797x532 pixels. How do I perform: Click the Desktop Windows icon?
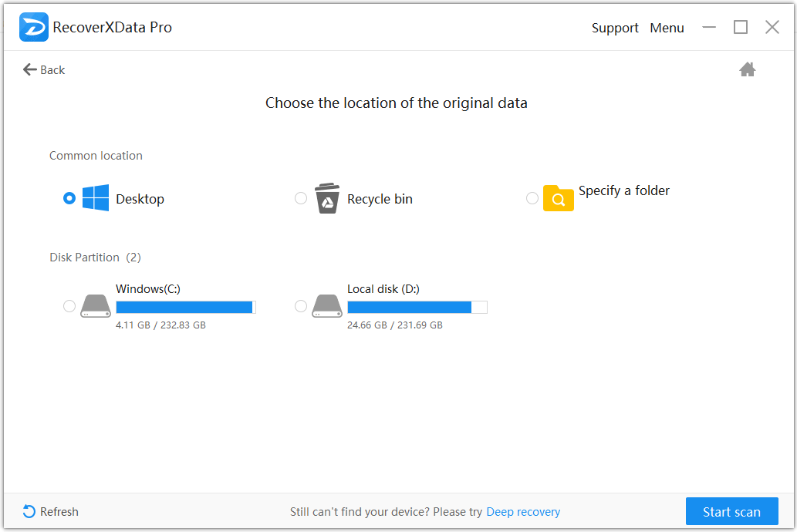click(x=94, y=198)
